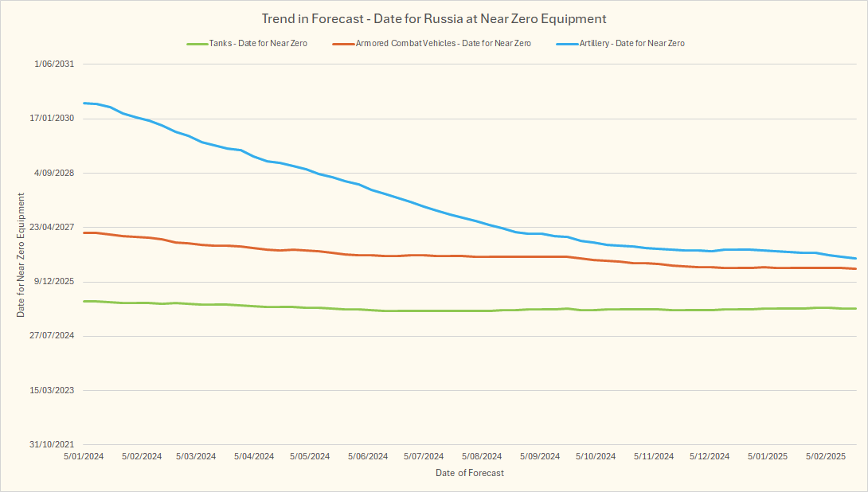Select the chart title text
The width and height of the screenshot is (868, 492).
pyautogui.click(x=434, y=18)
